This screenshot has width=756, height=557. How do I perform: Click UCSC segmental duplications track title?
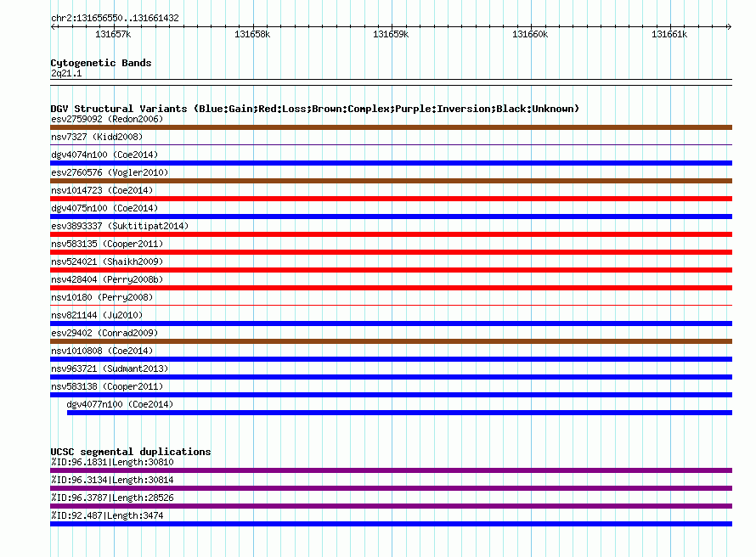[131, 452]
